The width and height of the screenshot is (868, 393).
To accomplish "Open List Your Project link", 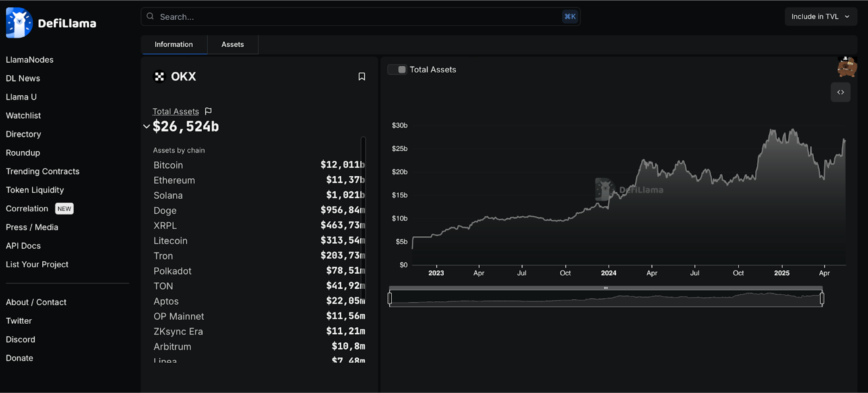I will tap(37, 264).
